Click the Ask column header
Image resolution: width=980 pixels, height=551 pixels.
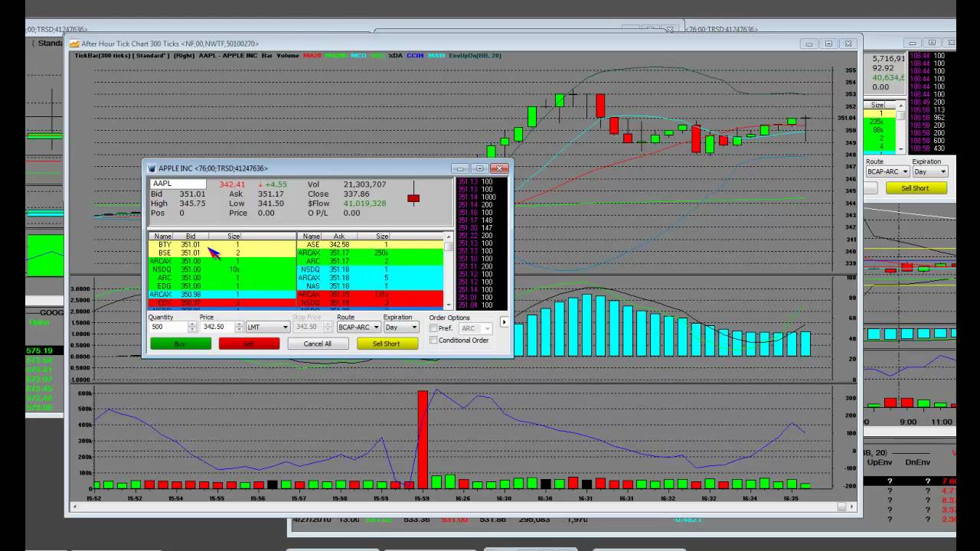(339, 236)
